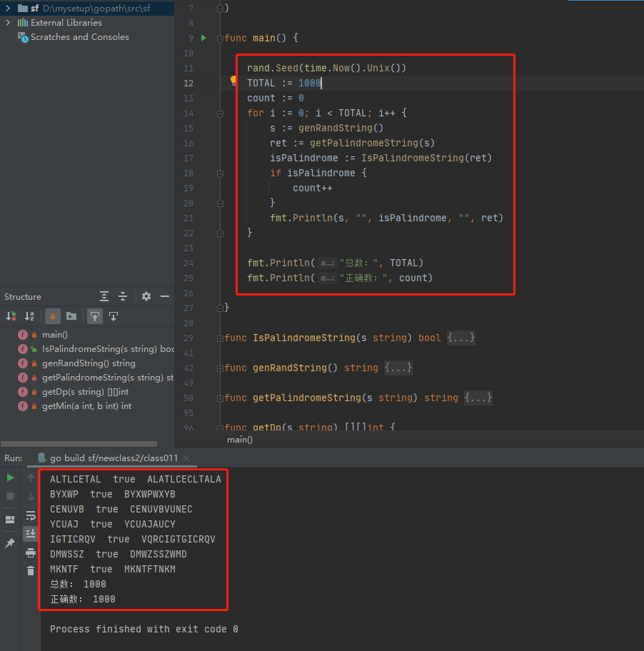Viewport: 644px width, 651px height.
Task: Select External Libraries in project tree
Action: tap(66, 22)
